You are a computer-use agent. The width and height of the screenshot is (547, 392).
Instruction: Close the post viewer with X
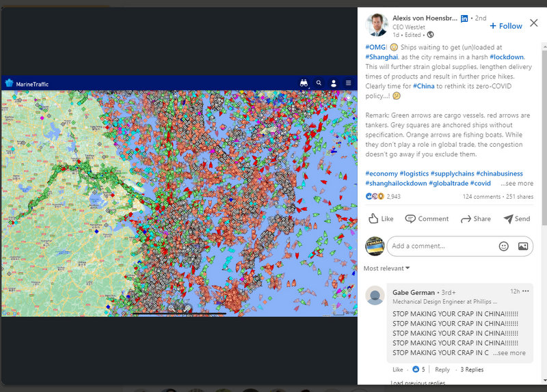[533, 23]
